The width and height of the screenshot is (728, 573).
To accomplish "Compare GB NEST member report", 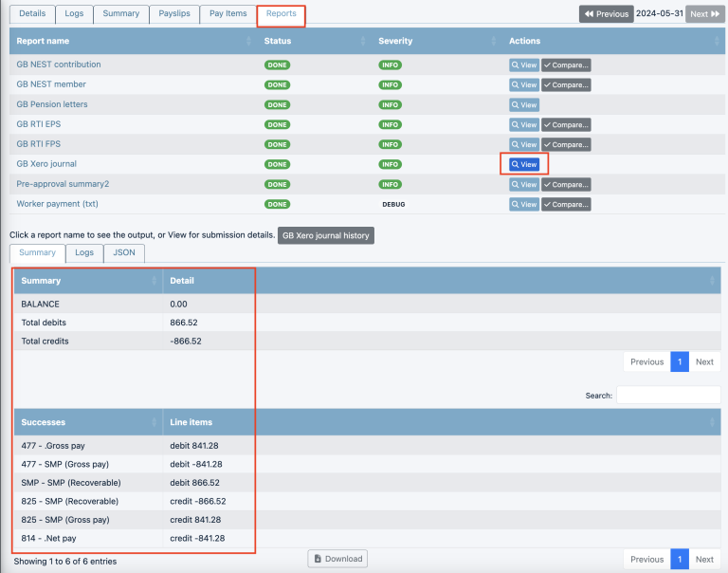I will tap(566, 85).
